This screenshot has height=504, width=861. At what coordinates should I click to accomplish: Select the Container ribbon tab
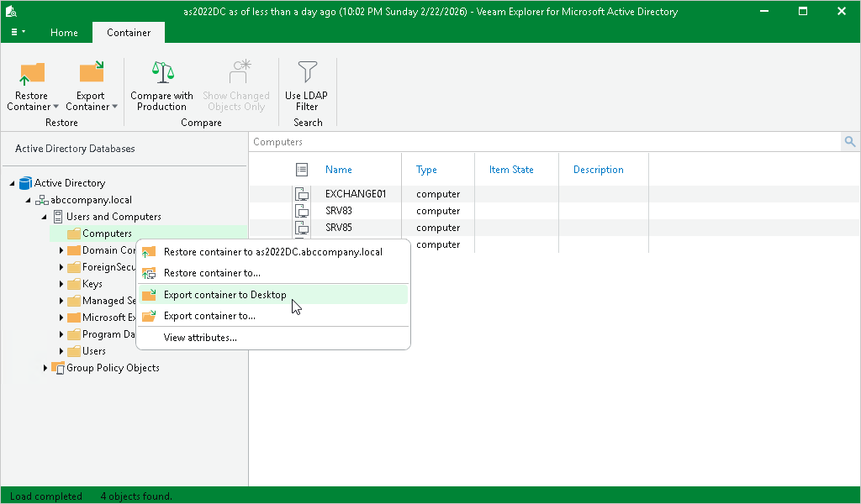(129, 33)
